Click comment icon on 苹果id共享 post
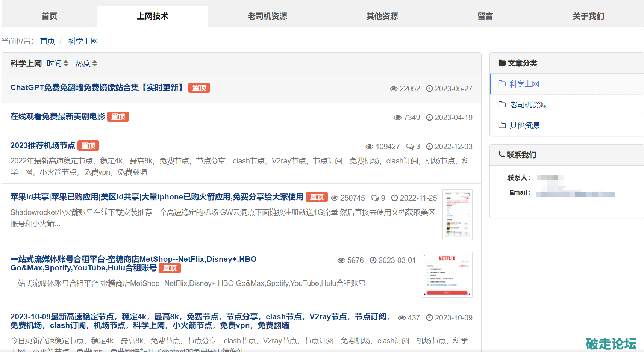The width and height of the screenshot is (644, 352). (x=375, y=198)
